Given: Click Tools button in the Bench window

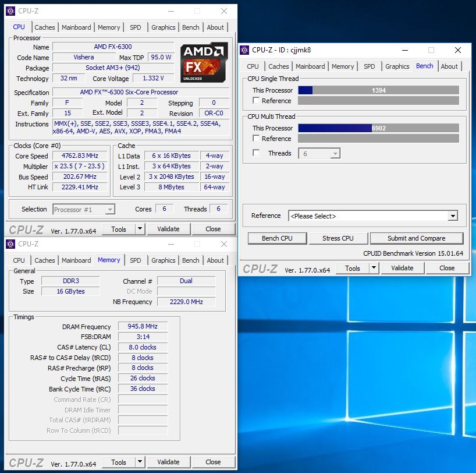Looking at the screenshot, I should (x=353, y=268).
